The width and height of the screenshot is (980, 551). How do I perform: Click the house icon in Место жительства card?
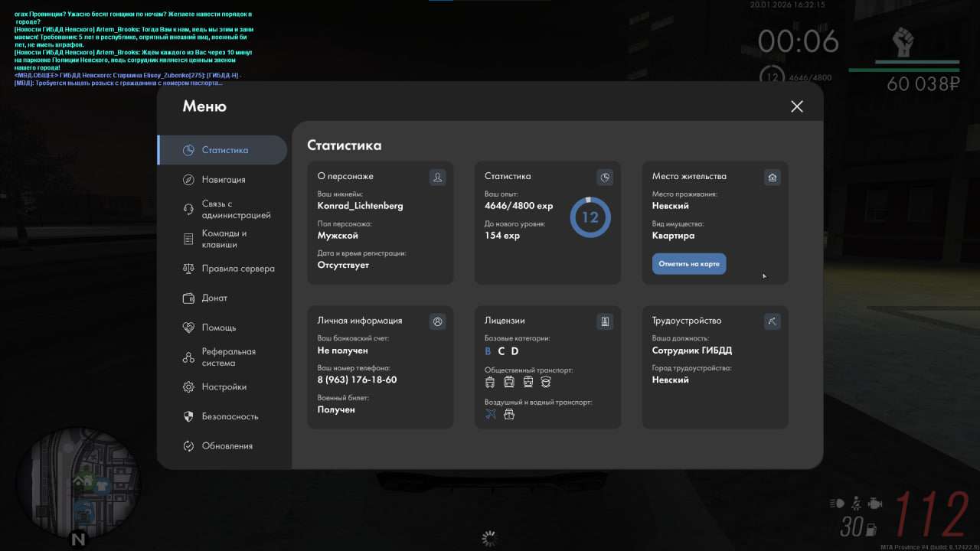pyautogui.click(x=773, y=177)
